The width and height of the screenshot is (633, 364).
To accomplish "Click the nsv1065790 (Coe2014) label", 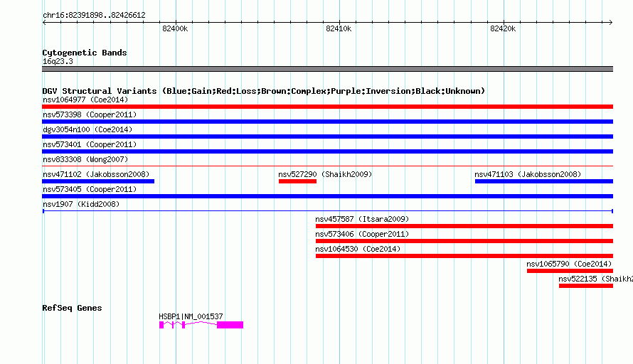I will [569, 264].
